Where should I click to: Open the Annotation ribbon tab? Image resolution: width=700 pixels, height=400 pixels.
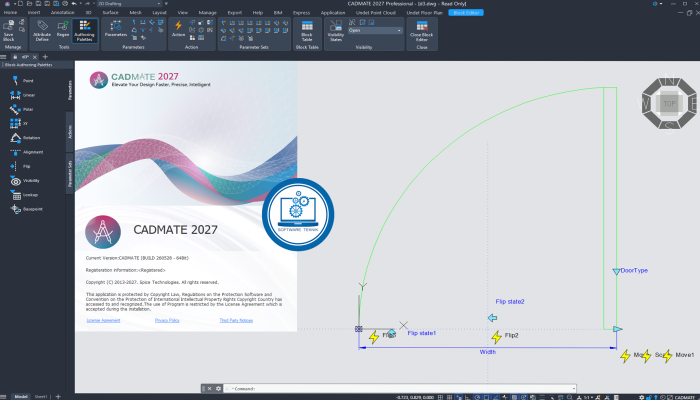coord(62,12)
